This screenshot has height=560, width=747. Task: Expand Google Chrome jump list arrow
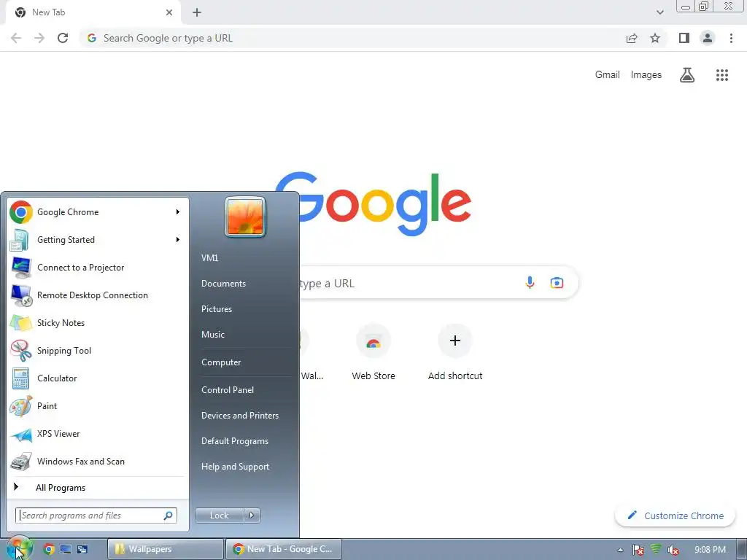coord(178,212)
